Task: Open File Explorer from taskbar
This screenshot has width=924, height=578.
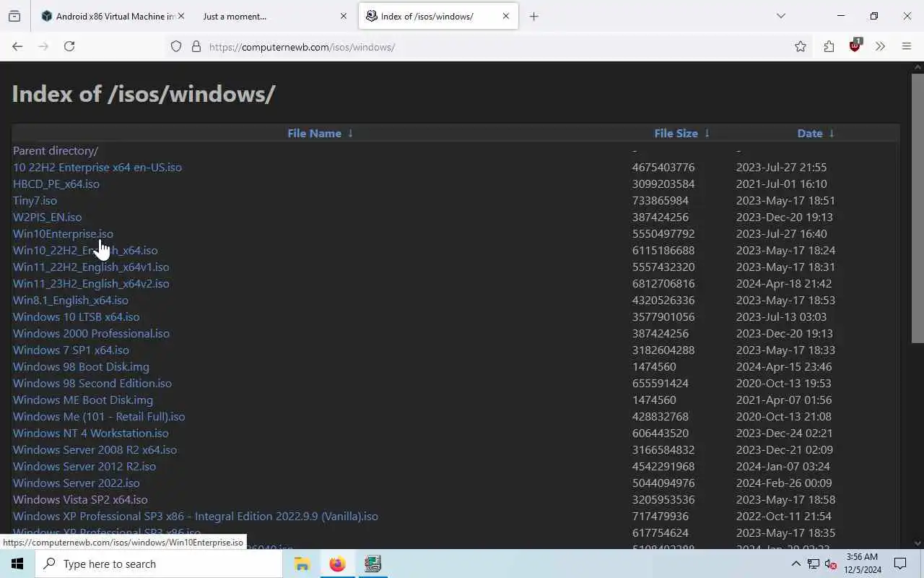Action: point(302,564)
